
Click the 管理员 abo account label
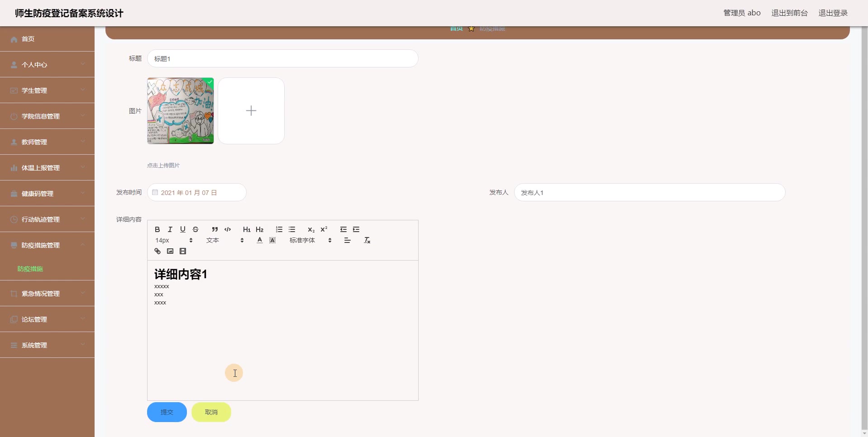(x=742, y=13)
